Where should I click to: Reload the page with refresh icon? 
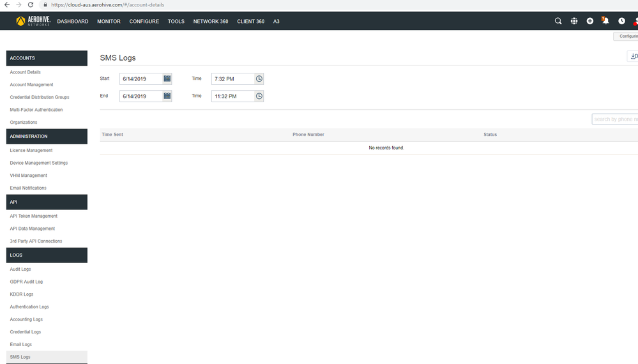31,5
